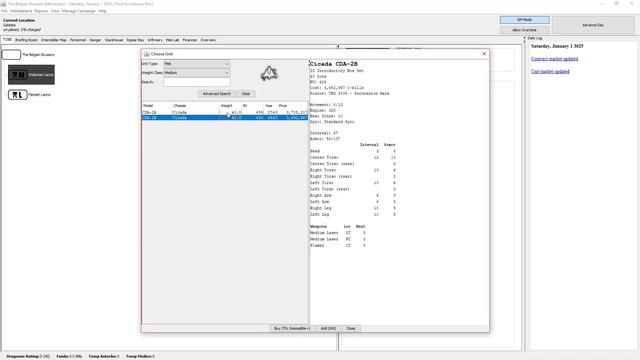This screenshot has width=640, height=360.
Task: Select The Belgian Bruisers tree node label
Action: click(38, 55)
